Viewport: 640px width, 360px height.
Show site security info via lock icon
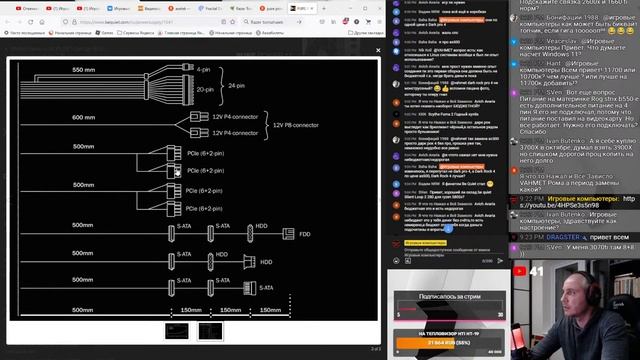click(x=74, y=22)
